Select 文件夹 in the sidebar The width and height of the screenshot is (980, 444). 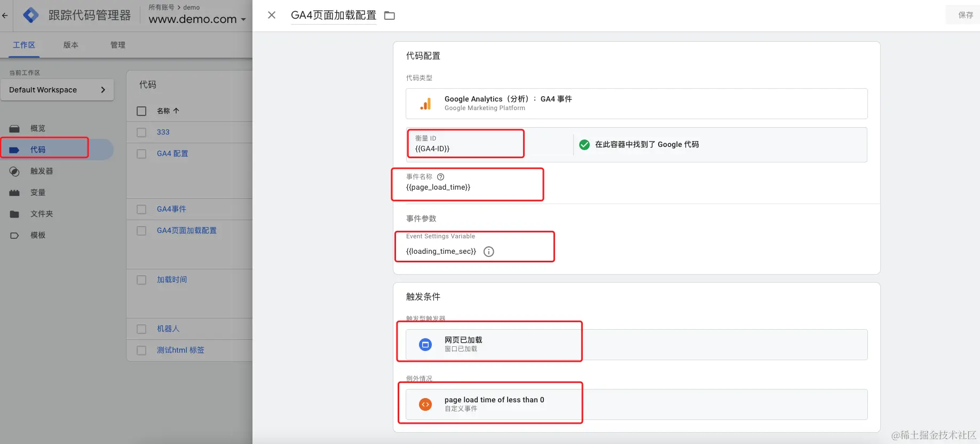(42, 214)
